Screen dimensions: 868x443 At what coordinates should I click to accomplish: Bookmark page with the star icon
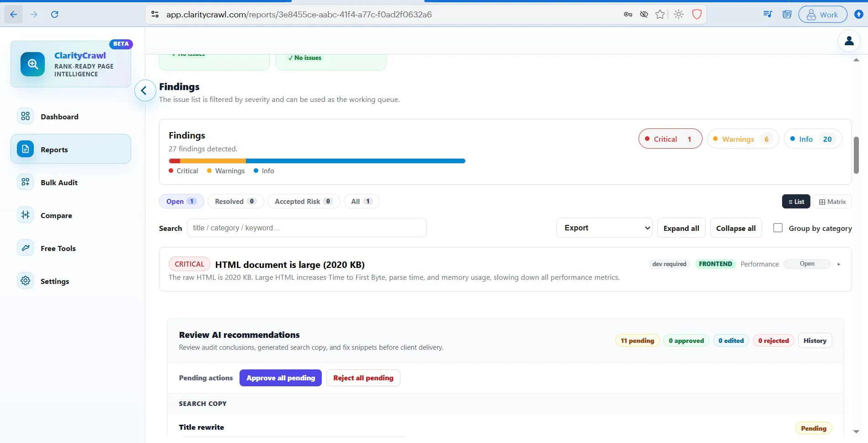[660, 15]
